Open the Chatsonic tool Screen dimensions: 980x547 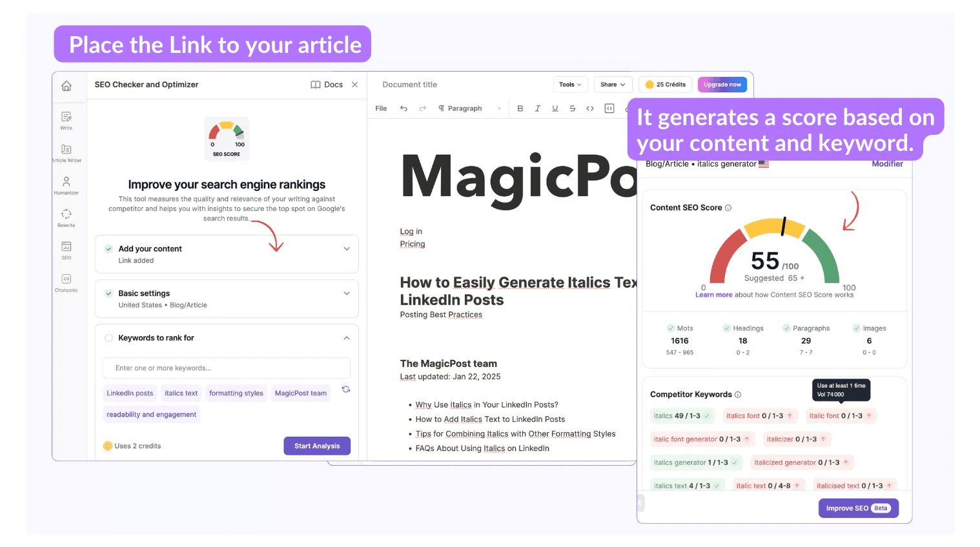[x=66, y=283]
